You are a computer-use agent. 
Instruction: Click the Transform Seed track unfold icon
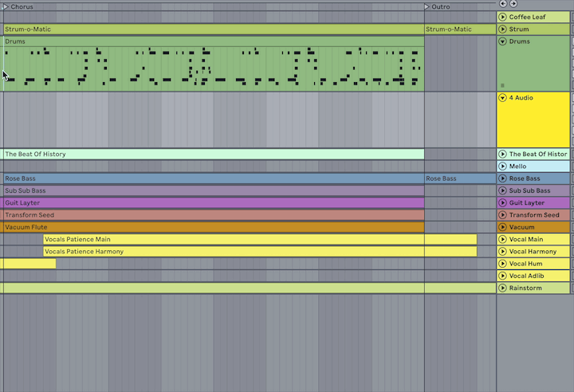[503, 215]
